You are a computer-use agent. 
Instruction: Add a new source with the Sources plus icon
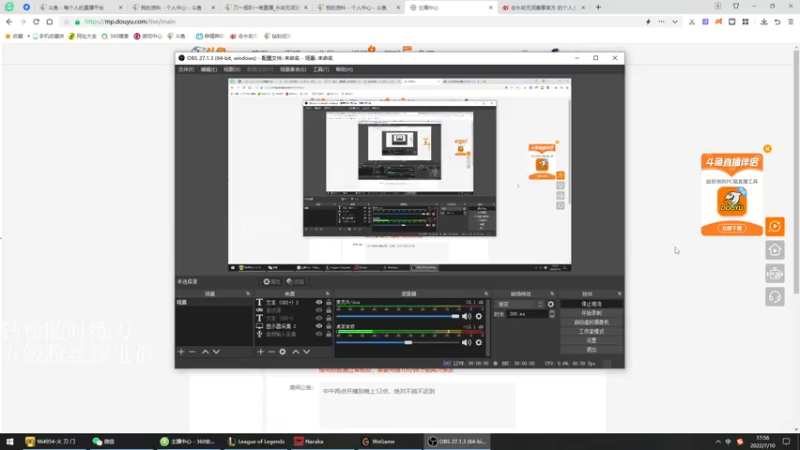[x=261, y=352]
